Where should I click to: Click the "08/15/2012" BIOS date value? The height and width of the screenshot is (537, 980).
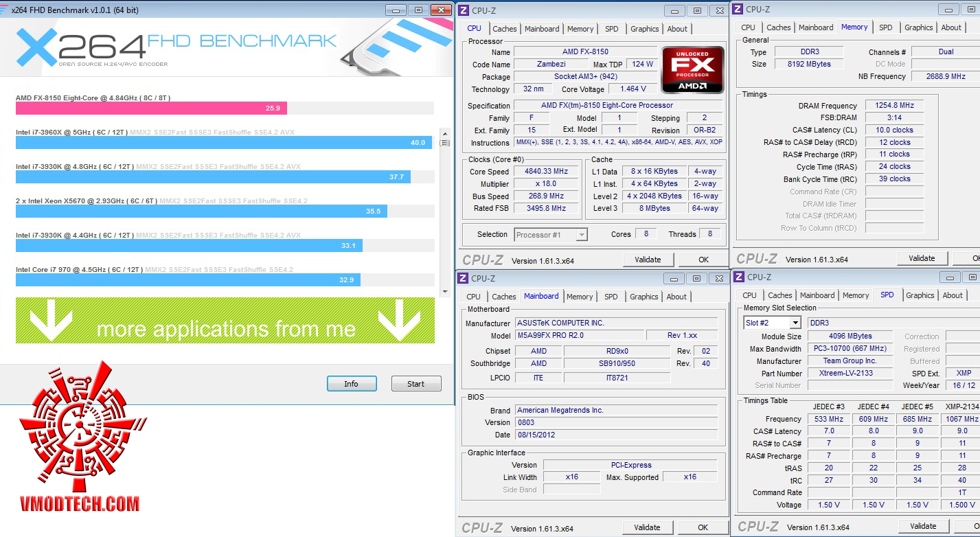pos(617,435)
